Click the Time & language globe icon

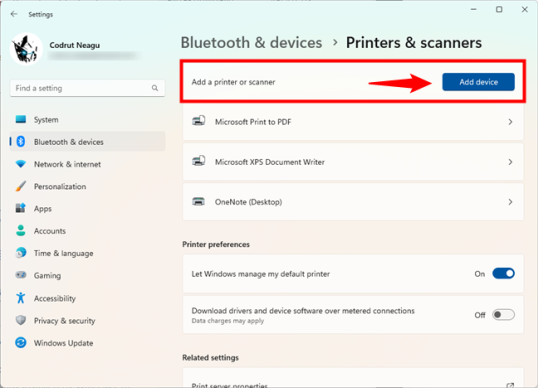click(x=21, y=253)
